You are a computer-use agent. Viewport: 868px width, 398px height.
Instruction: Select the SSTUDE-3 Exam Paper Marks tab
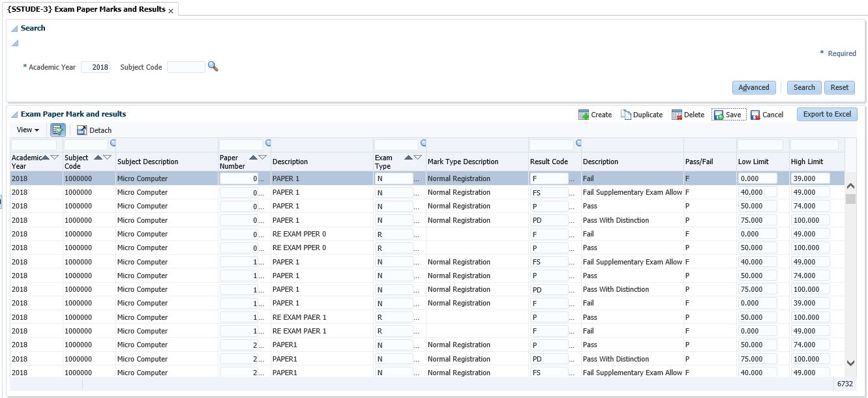pos(86,9)
